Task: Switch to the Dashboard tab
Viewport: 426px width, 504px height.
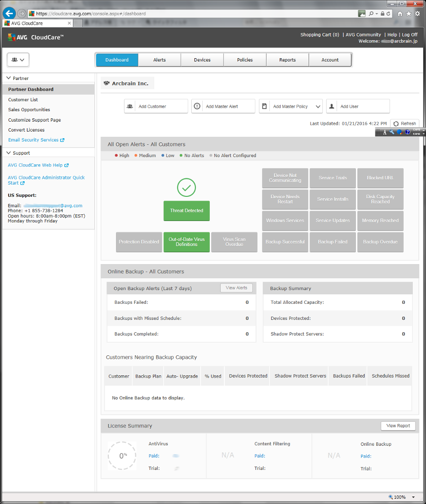Action: [x=117, y=60]
